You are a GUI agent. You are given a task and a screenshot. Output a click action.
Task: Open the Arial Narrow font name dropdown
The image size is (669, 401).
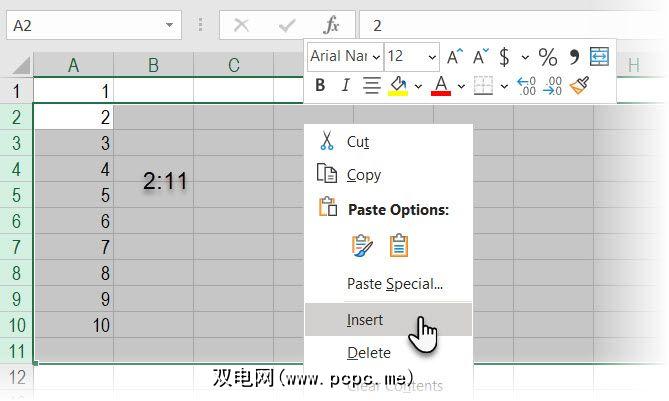(x=376, y=57)
